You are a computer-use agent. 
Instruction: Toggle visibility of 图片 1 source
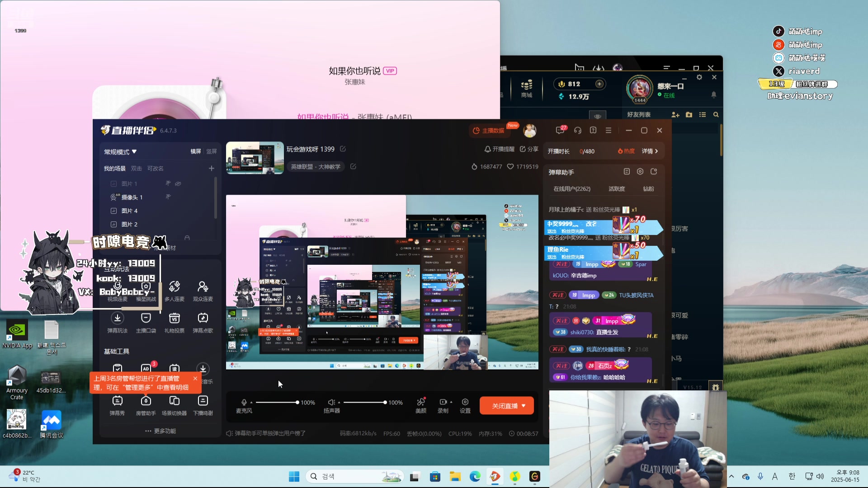tap(178, 183)
